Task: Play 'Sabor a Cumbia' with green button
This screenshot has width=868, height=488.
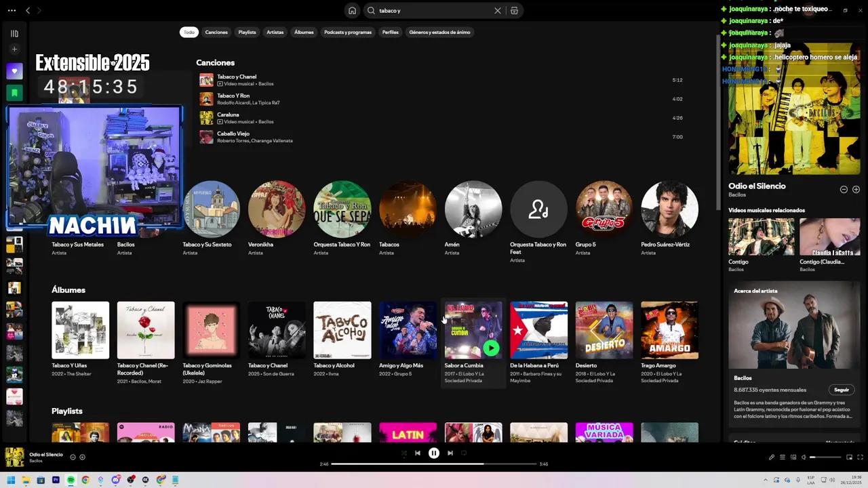Action: [491, 348]
